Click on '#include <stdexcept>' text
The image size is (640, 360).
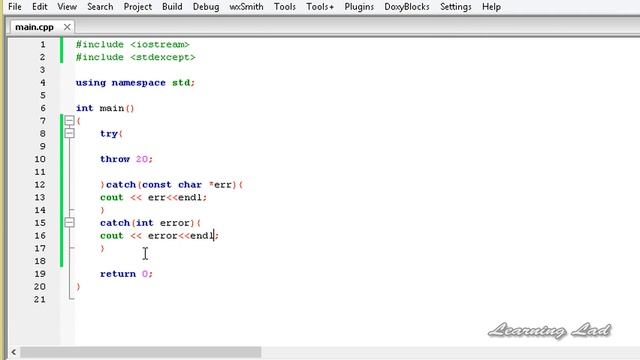136,57
